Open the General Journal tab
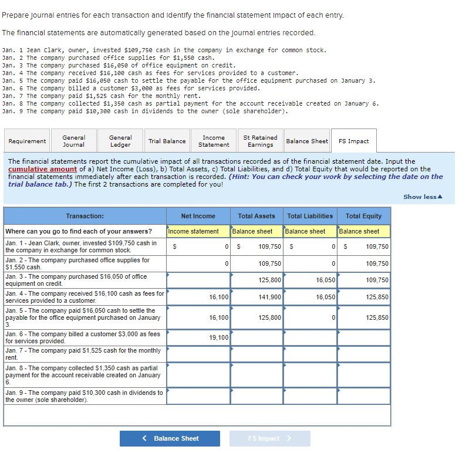The width and height of the screenshot is (476, 453). [x=73, y=140]
